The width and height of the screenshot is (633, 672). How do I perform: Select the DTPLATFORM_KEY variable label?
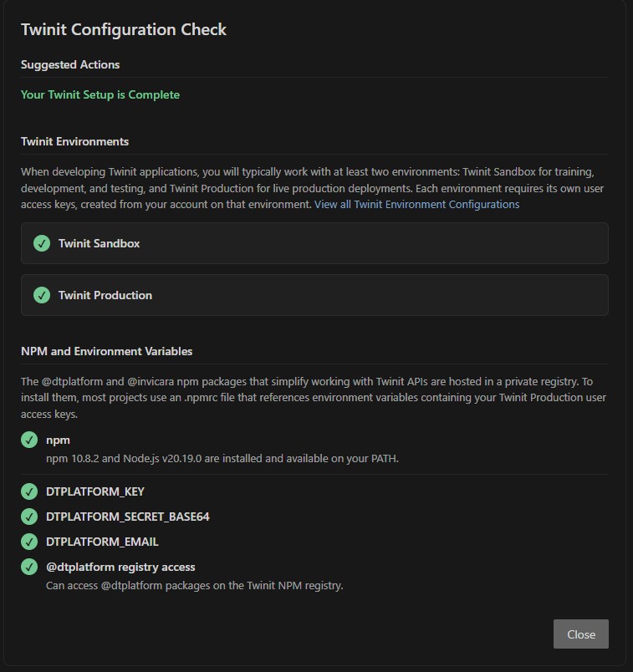point(95,491)
